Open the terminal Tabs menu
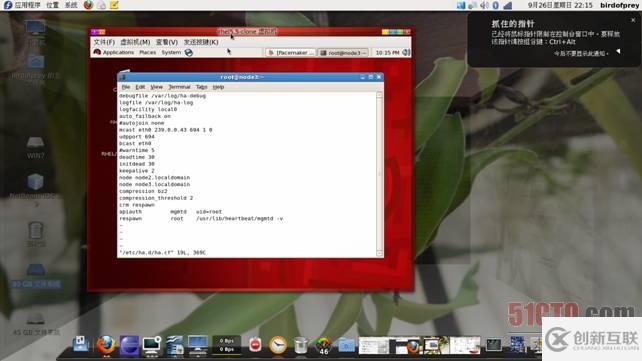 coord(201,87)
